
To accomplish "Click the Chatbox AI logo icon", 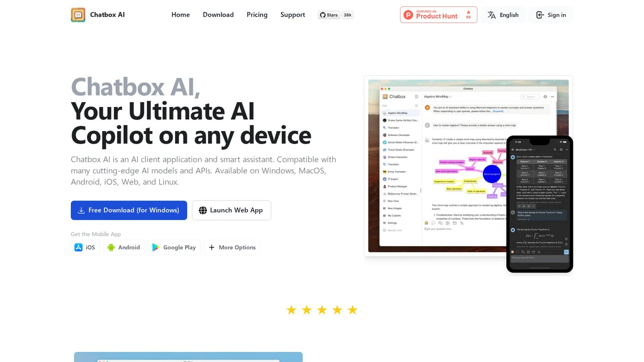I will tap(78, 15).
